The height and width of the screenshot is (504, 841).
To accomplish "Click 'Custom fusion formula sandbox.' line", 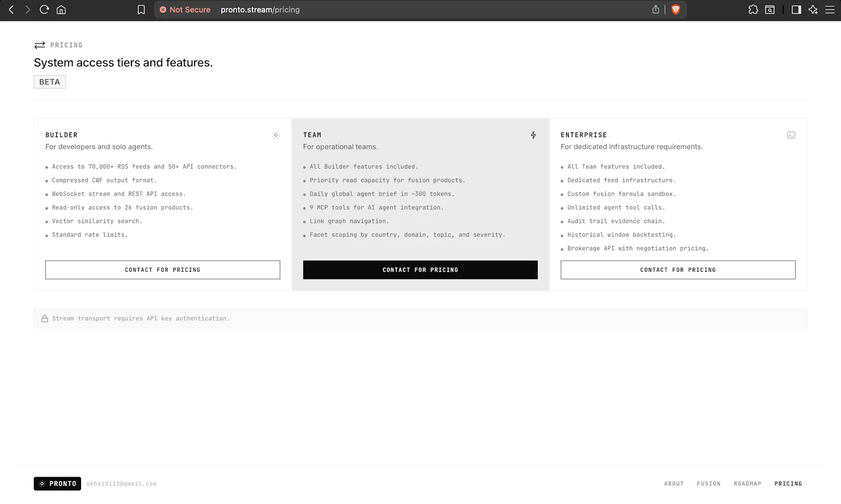I will 622,194.
